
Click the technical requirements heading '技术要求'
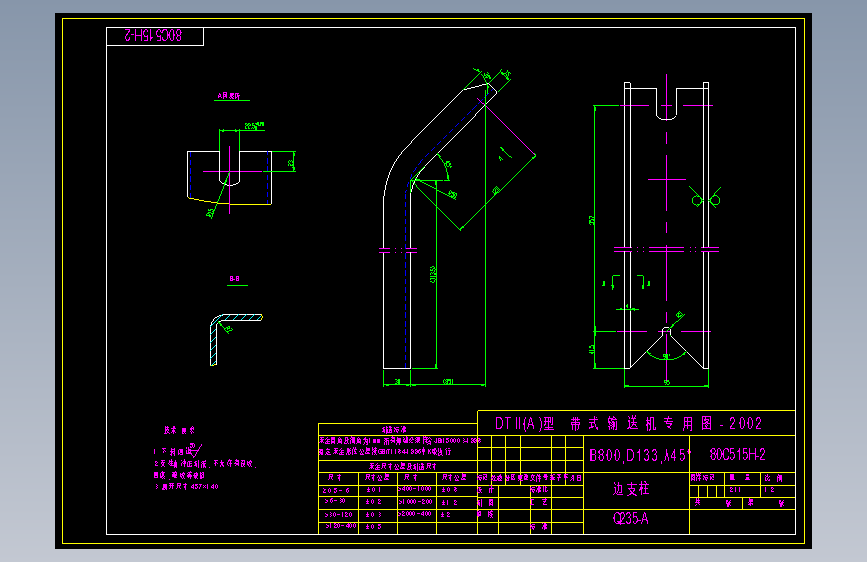179,430
